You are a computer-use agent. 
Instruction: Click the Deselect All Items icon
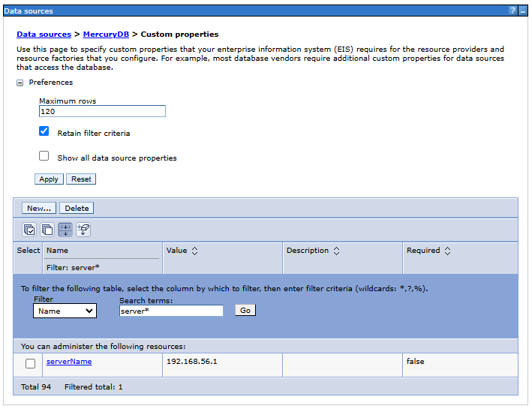(47, 230)
